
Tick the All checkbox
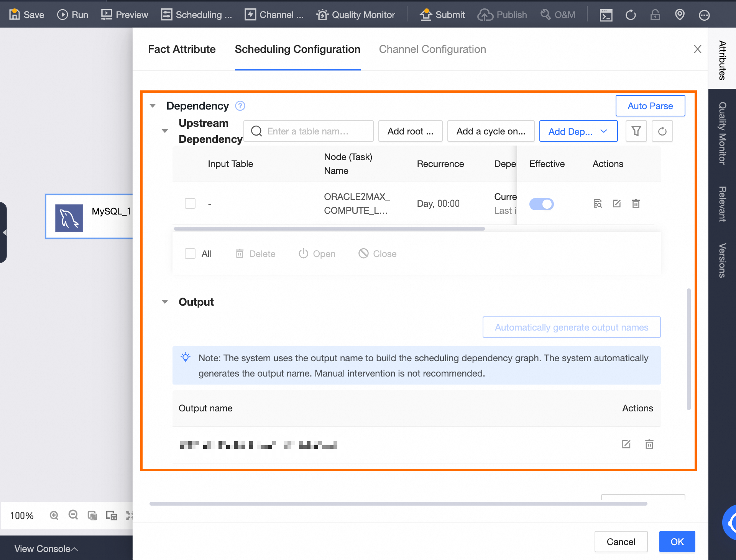(190, 254)
